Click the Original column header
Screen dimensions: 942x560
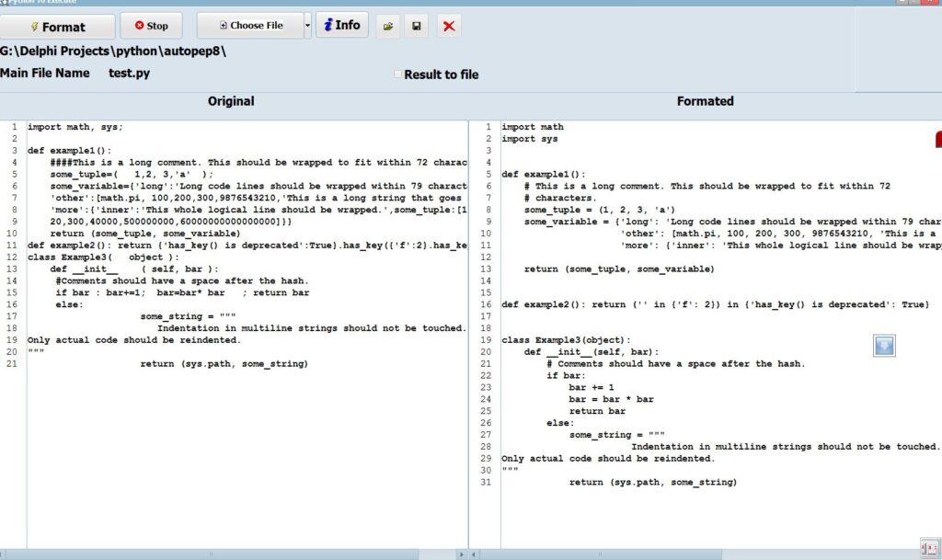[231, 101]
